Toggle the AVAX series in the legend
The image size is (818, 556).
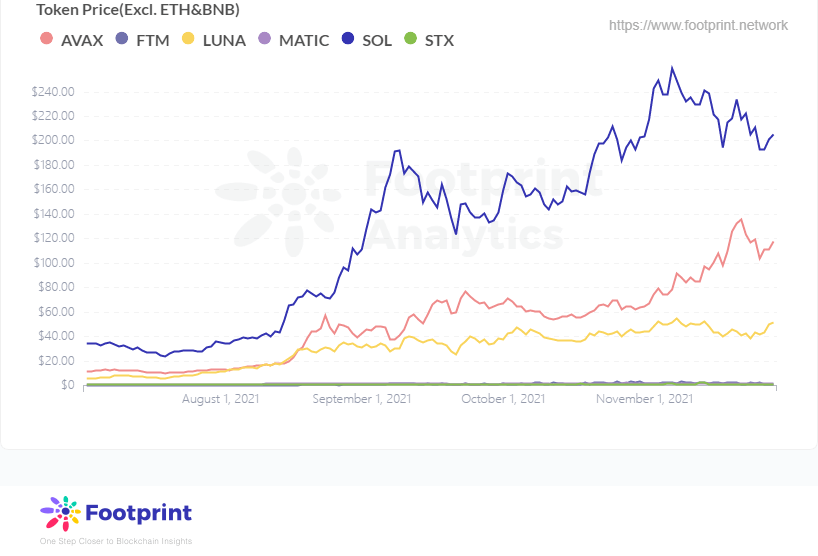coord(81,40)
